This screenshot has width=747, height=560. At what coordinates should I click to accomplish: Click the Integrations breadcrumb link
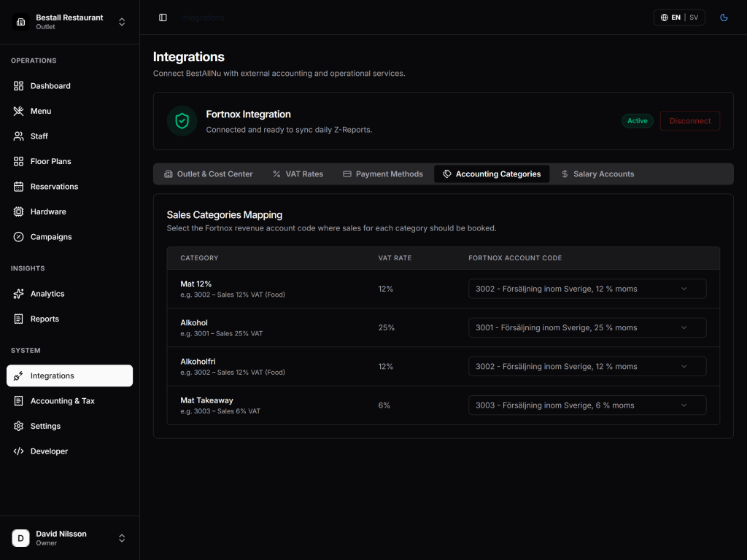coord(203,17)
